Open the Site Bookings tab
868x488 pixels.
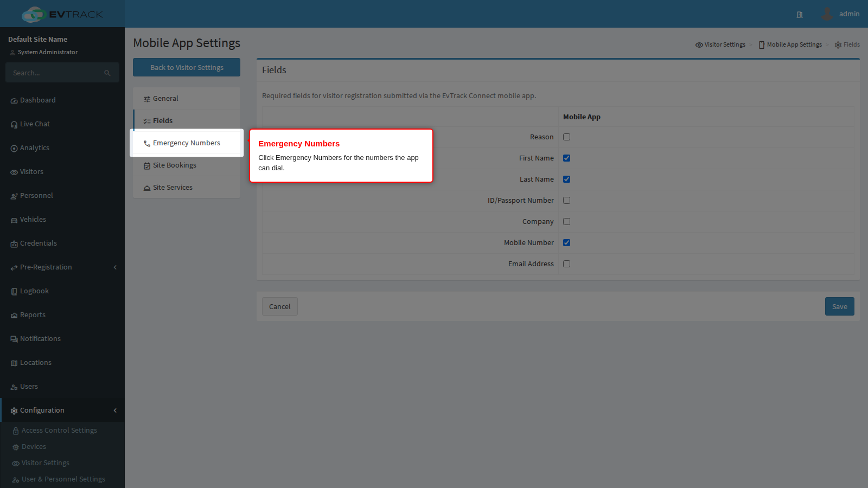(x=187, y=165)
